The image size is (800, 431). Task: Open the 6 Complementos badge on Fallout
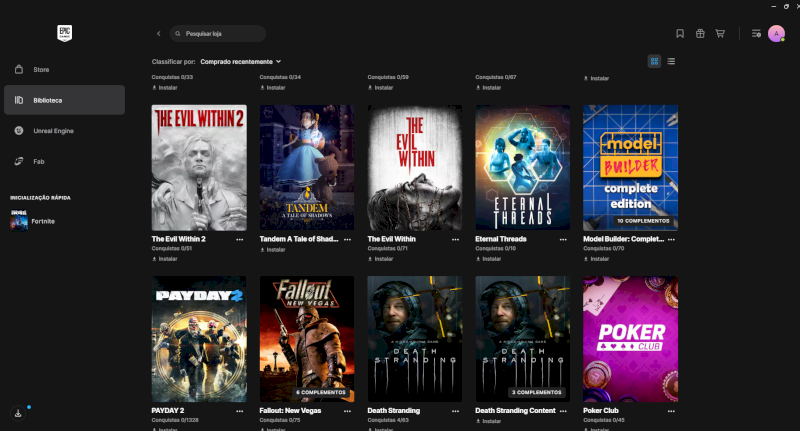point(321,392)
